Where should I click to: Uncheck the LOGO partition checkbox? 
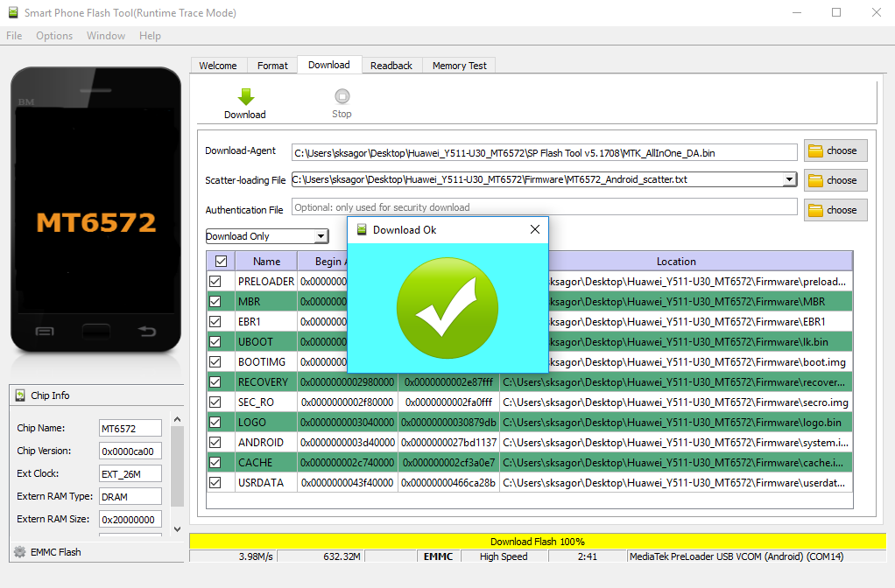[x=215, y=422]
